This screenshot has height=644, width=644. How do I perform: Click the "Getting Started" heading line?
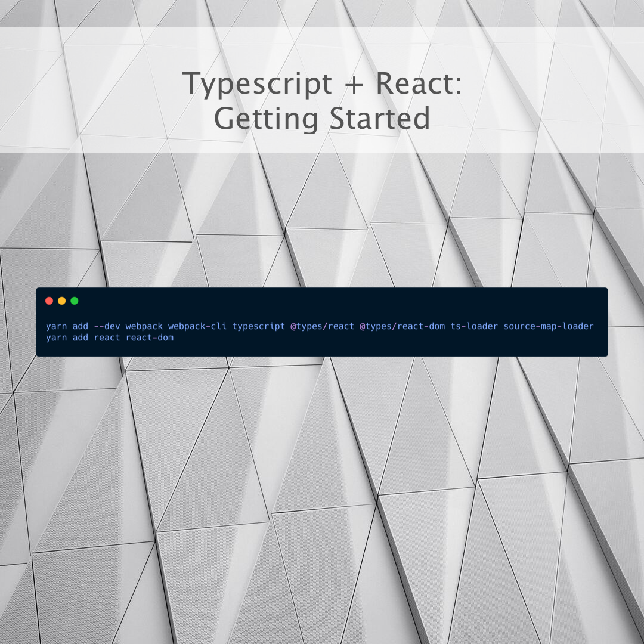(322, 118)
